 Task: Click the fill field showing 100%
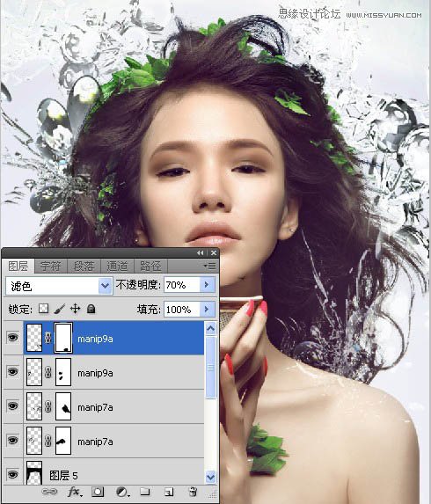pyautogui.click(x=182, y=310)
